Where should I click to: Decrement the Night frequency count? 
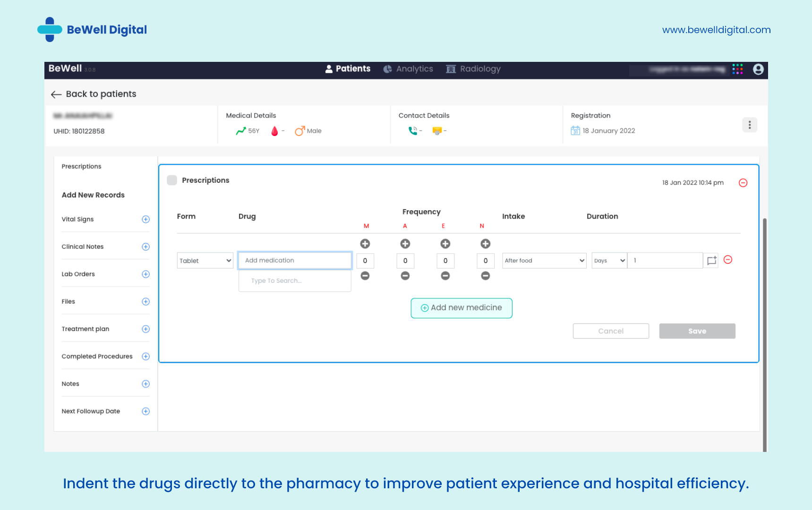[x=486, y=276]
